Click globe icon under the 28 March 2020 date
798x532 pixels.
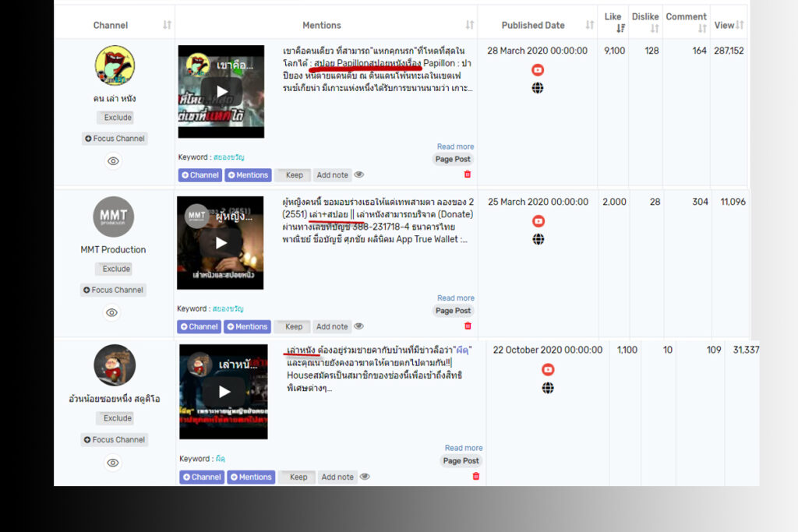click(x=537, y=88)
